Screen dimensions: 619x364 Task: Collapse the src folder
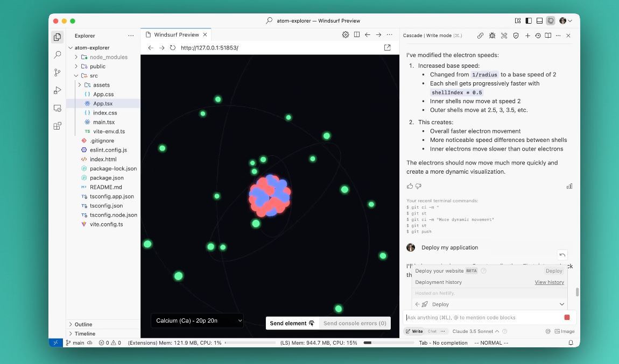76,76
